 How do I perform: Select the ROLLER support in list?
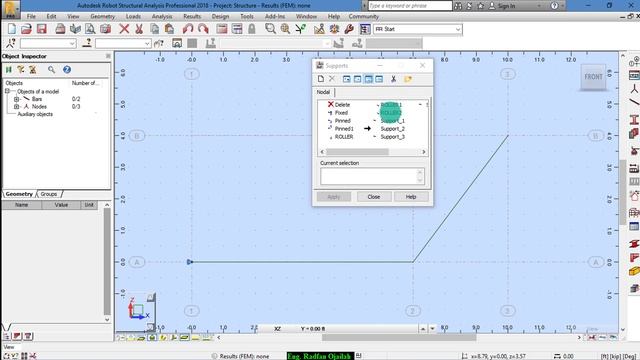(344, 137)
